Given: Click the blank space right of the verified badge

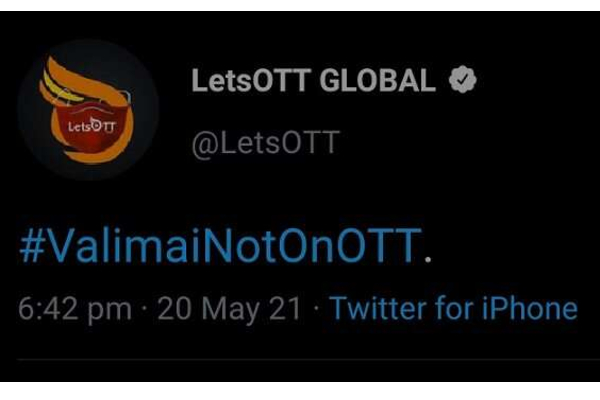Looking at the screenshot, I should click(x=530, y=82).
